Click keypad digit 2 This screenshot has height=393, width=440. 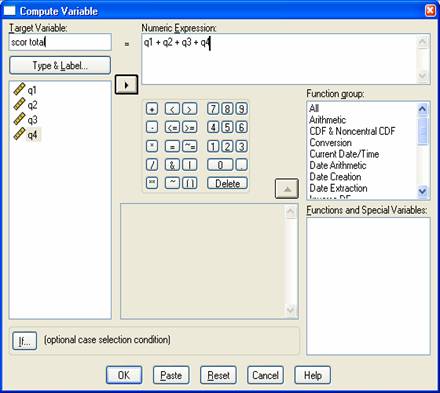pos(227,146)
